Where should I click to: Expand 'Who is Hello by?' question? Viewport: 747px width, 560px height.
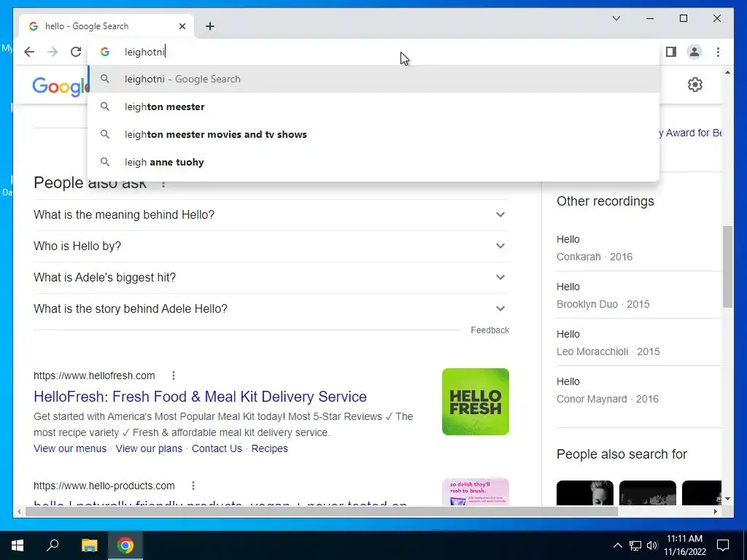click(271, 246)
